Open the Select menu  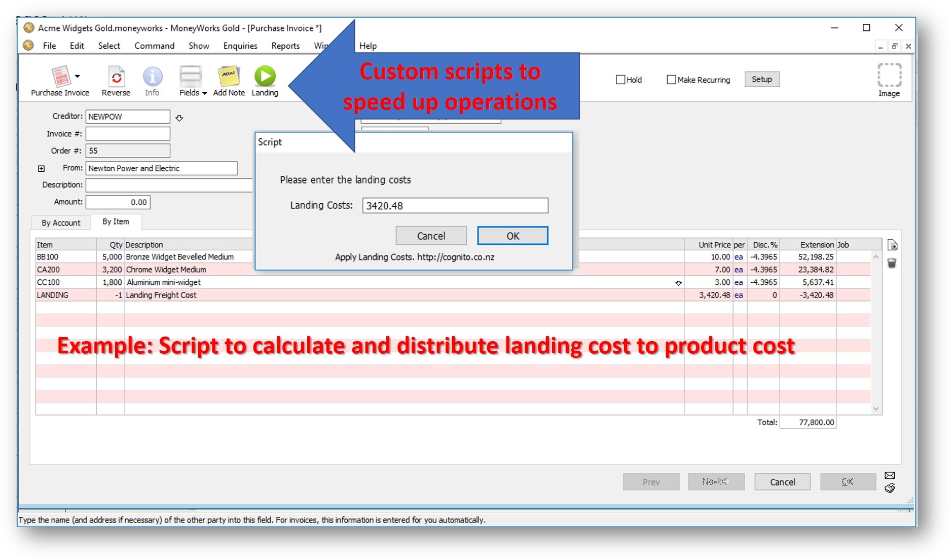[x=109, y=46]
